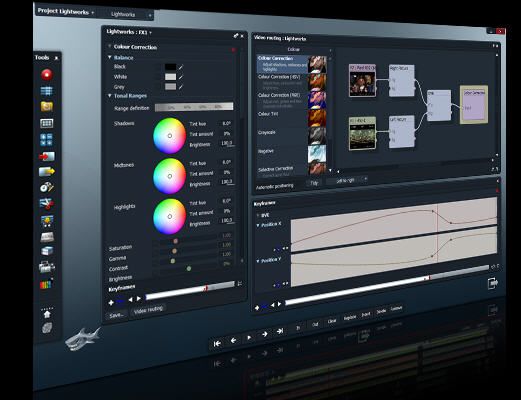Click the Range definition bar

click(194, 107)
